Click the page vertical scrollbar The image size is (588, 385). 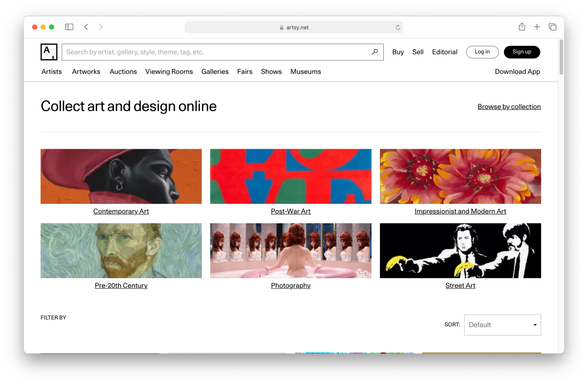tap(561, 57)
